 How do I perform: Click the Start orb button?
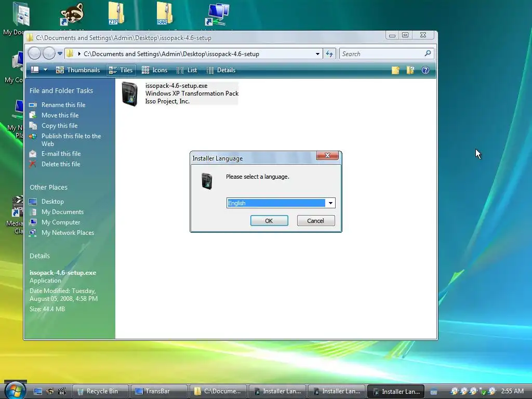(15, 390)
